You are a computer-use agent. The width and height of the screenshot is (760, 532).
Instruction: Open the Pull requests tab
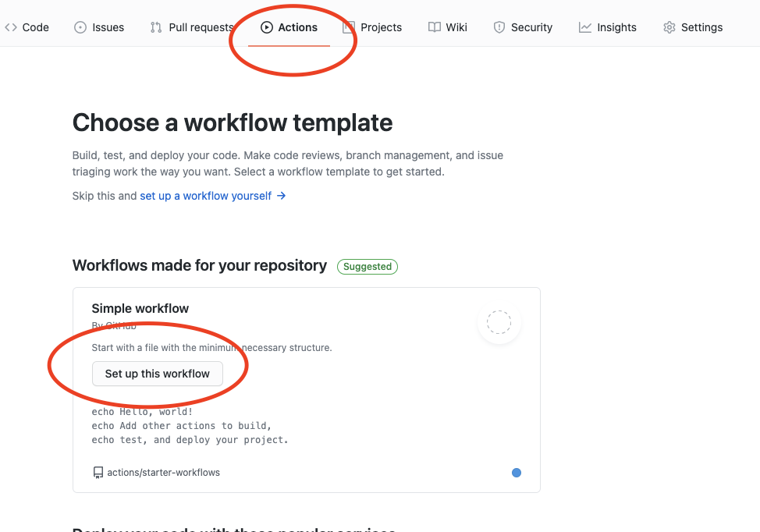tap(192, 27)
